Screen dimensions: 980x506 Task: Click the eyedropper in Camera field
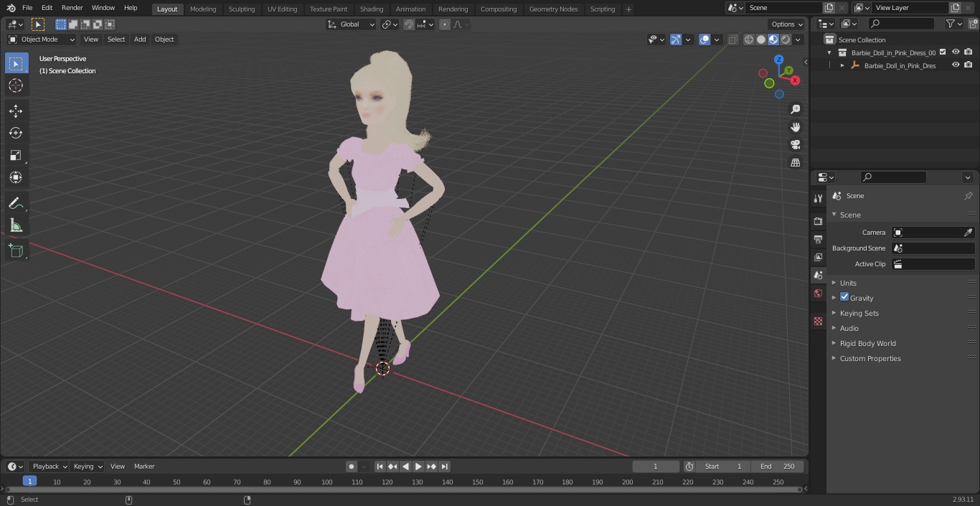968,233
